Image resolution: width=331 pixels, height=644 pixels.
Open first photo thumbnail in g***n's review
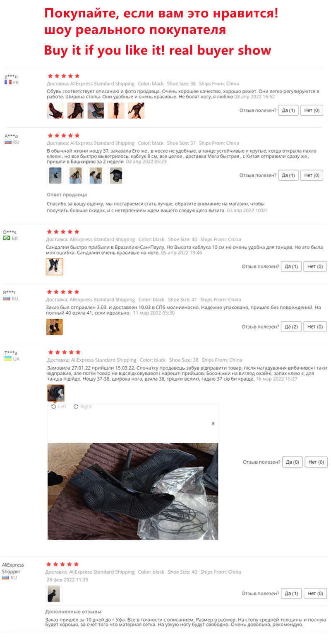coord(55,110)
